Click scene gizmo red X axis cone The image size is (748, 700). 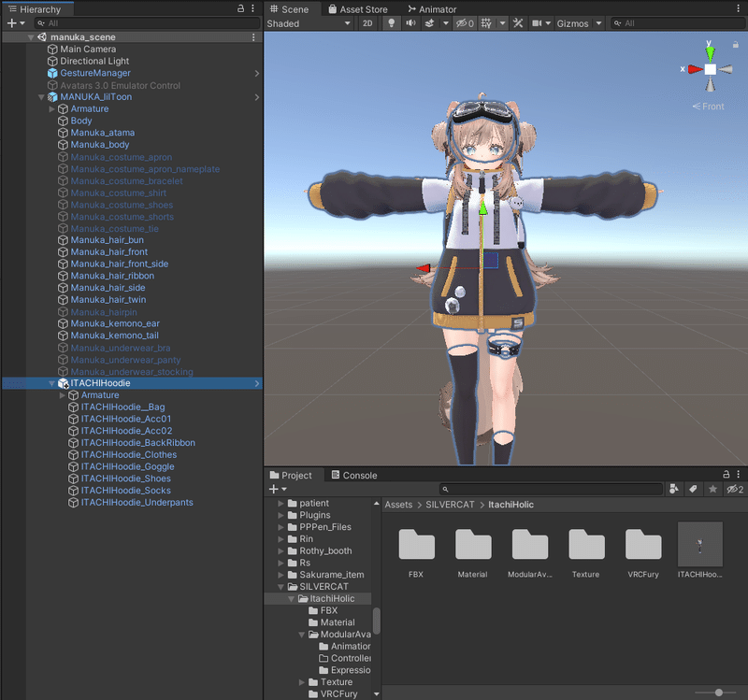point(696,69)
